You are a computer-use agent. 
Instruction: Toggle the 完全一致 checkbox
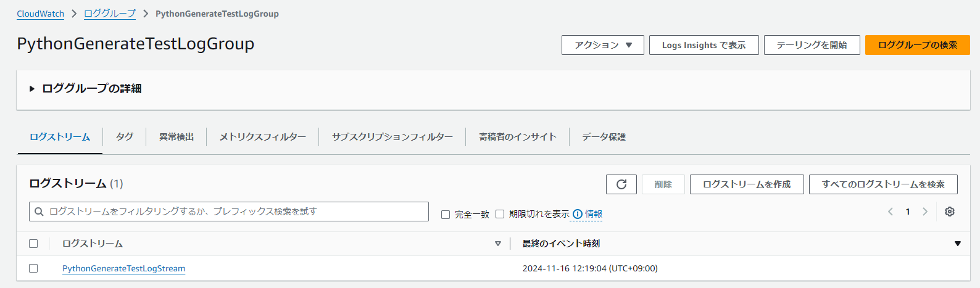pyautogui.click(x=446, y=215)
